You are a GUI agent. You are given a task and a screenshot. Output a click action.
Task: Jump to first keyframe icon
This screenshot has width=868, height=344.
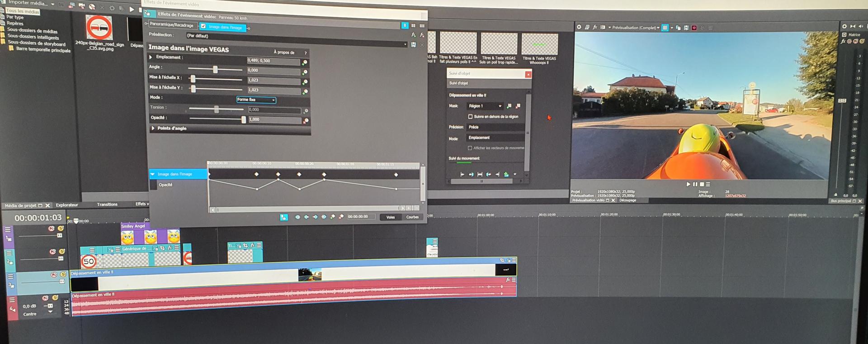click(297, 217)
